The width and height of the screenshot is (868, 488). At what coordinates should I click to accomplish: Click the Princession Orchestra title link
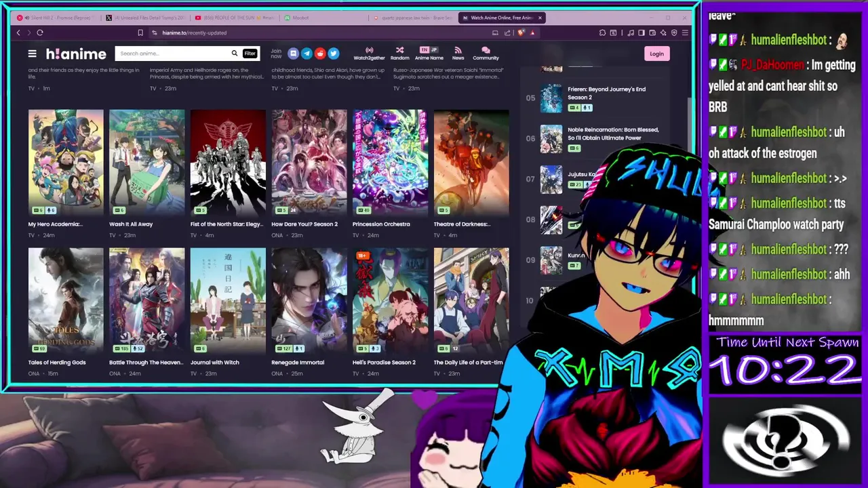pyautogui.click(x=381, y=224)
